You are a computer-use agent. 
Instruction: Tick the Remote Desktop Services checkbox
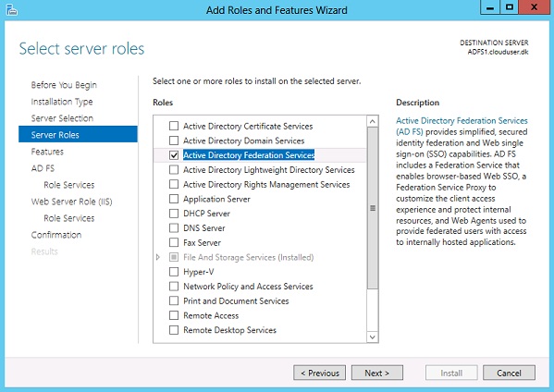point(174,330)
